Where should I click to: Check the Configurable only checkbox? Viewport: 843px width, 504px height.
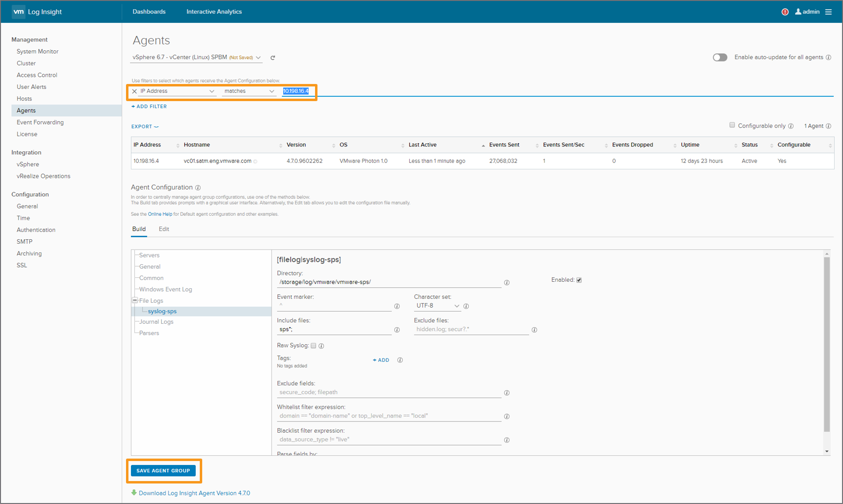coord(732,125)
